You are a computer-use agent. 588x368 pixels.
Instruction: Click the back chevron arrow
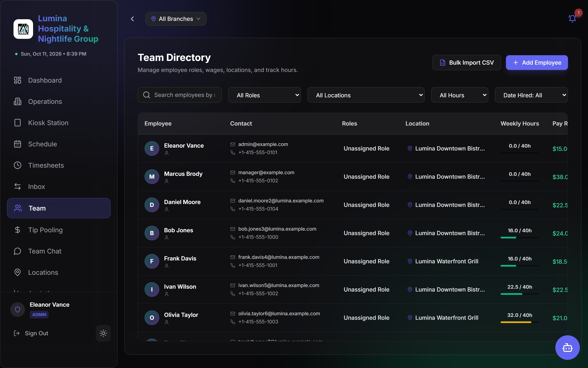(x=133, y=19)
